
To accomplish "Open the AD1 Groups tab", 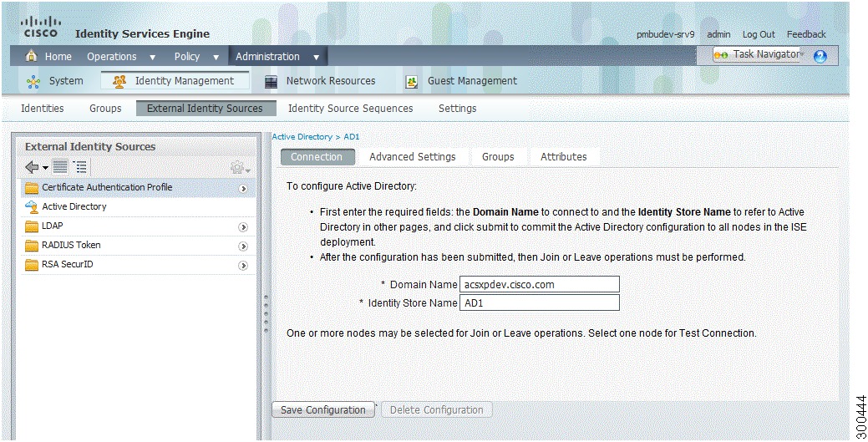I will (498, 157).
